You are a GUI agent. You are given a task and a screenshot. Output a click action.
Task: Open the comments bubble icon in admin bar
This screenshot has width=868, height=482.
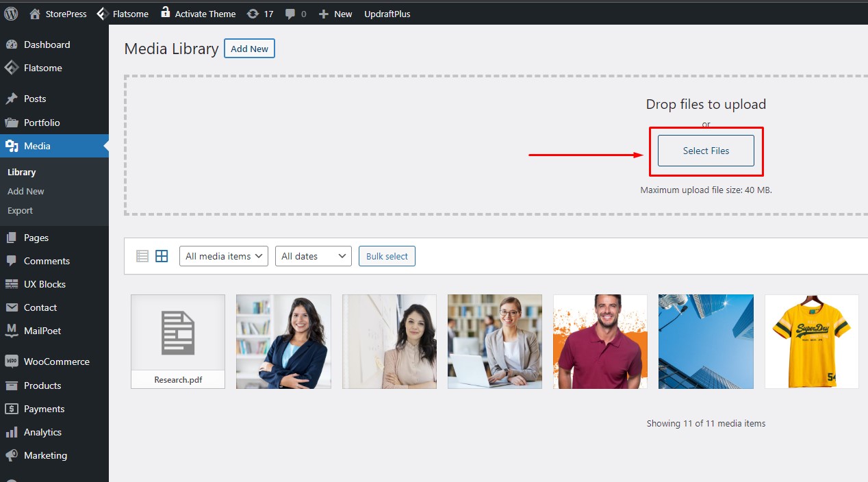(x=290, y=14)
